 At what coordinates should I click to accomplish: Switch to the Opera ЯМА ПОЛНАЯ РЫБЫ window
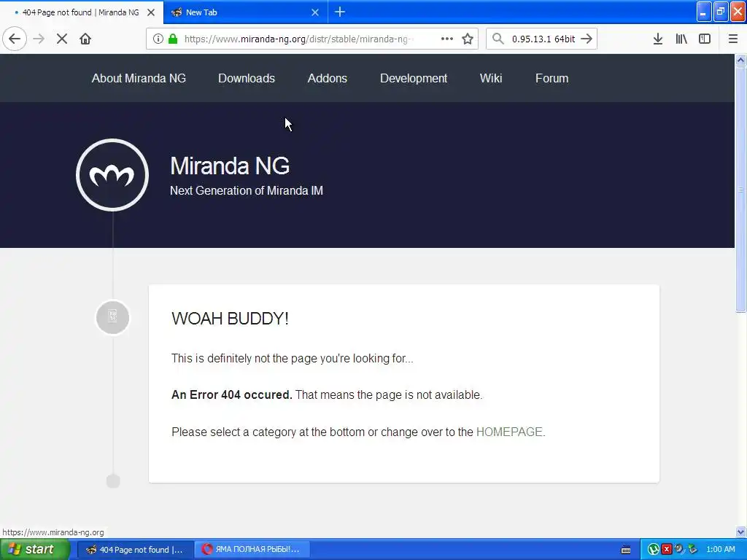[252, 550]
